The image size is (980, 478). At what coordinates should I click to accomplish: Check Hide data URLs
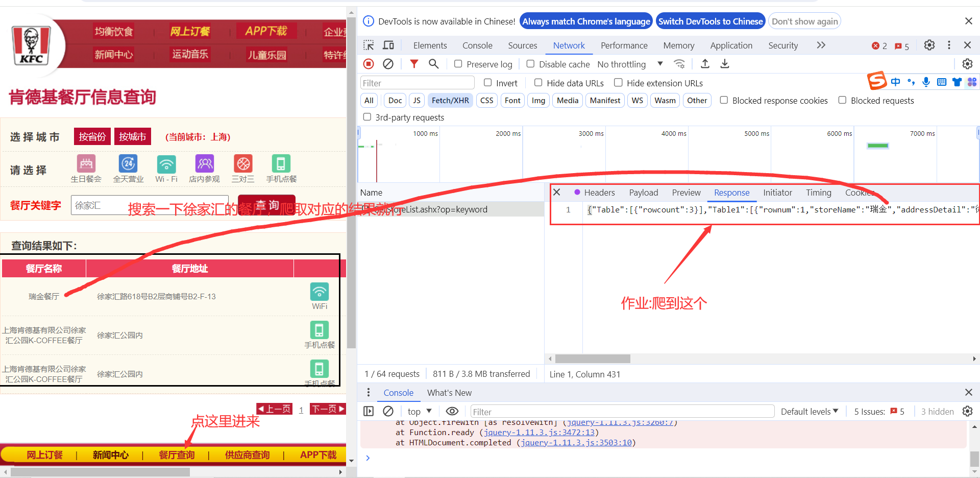click(x=538, y=82)
